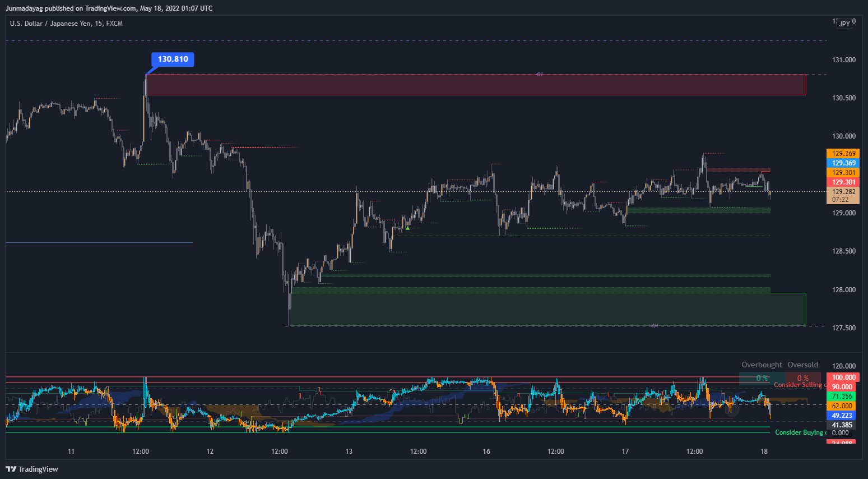The height and width of the screenshot is (479, 868).
Task: Click the 131.000 price axis label
Action: pos(844,60)
